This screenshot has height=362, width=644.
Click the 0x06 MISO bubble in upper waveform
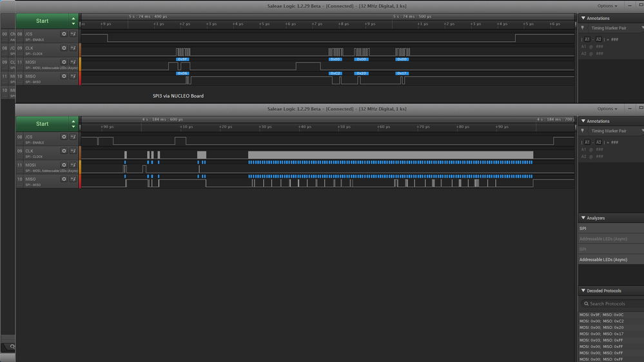(x=182, y=73)
